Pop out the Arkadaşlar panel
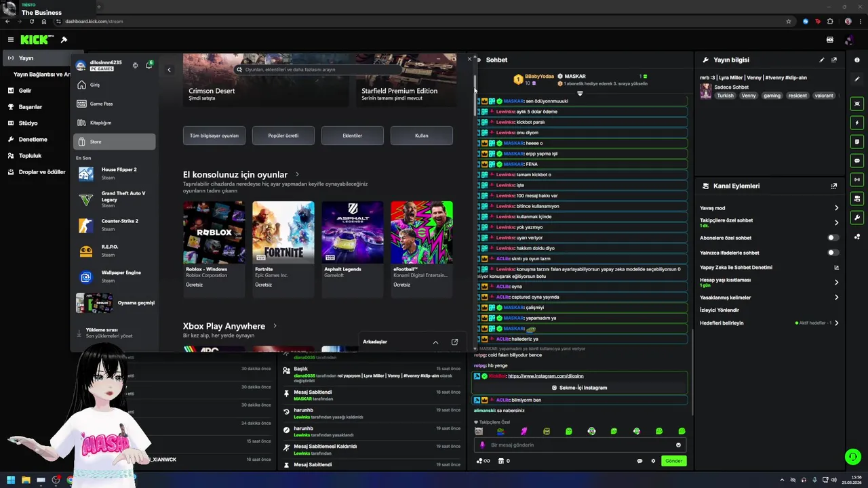 [454, 342]
